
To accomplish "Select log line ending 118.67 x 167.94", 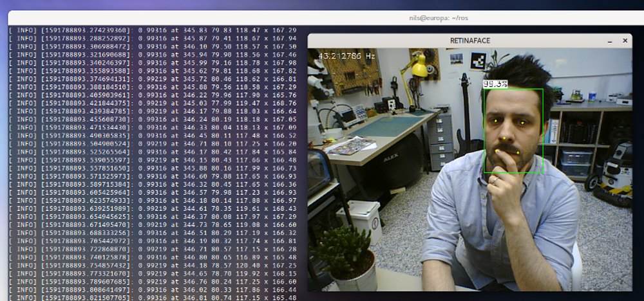I will click(153, 39).
